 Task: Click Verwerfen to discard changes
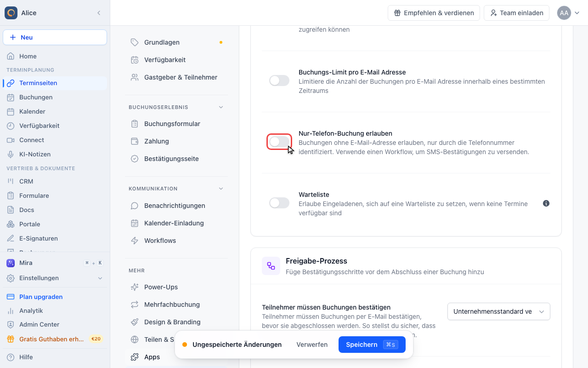[312, 345]
